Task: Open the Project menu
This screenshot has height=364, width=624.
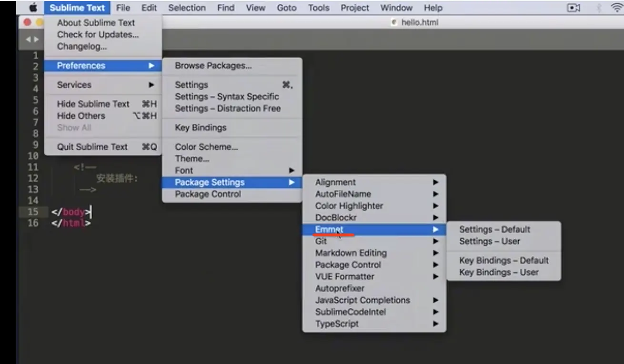Action: click(x=355, y=8)
